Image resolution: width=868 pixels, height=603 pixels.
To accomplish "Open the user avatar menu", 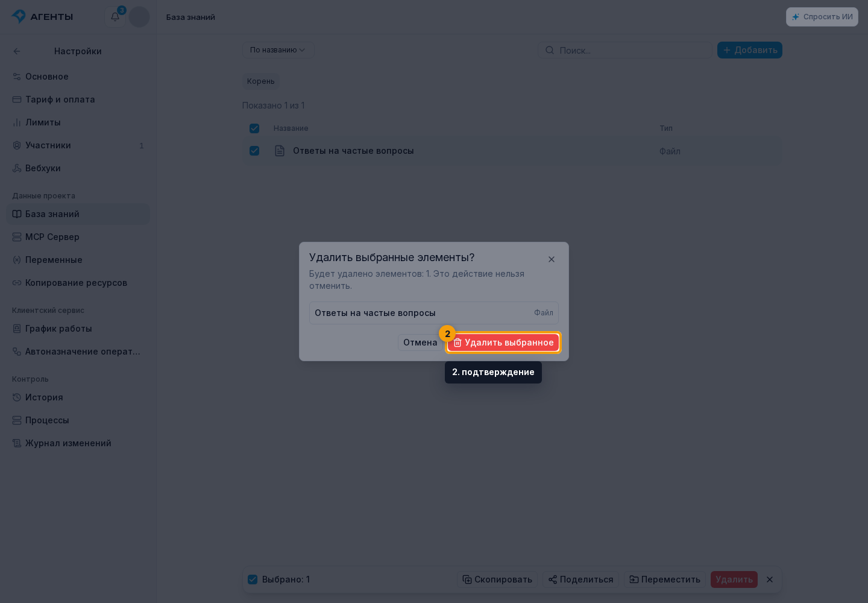I will pos(139,17).
